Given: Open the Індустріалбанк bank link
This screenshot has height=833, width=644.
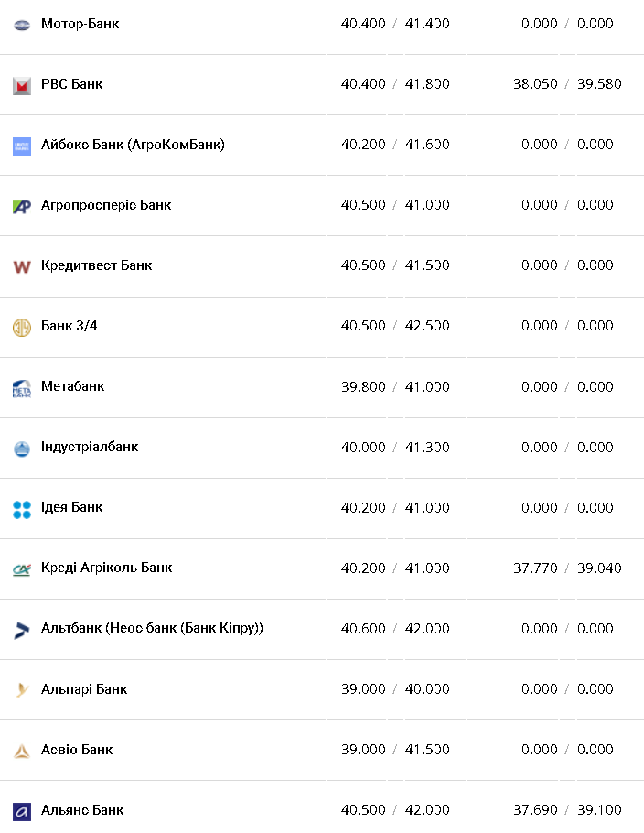Looking at the screenshot, I should pos(90,447).
